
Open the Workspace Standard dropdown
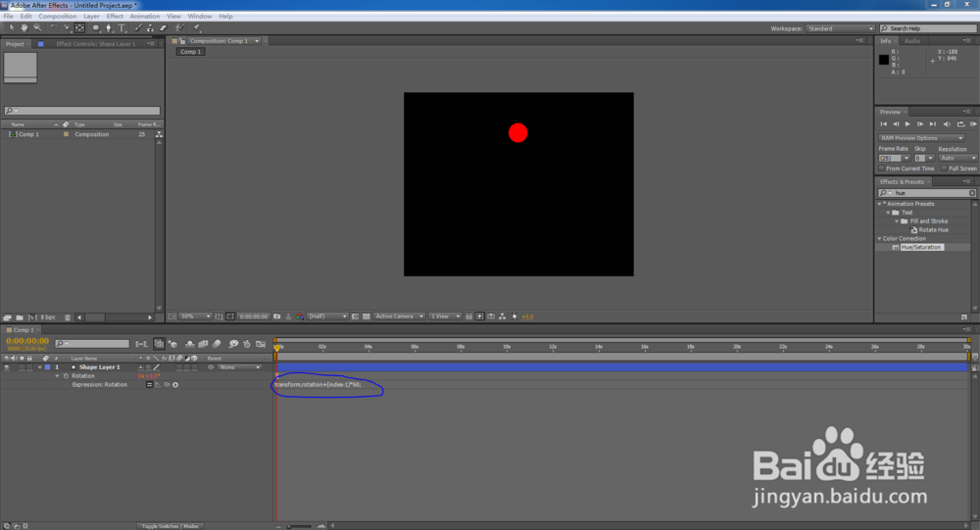pyautogui.click(x=840, y=28)
